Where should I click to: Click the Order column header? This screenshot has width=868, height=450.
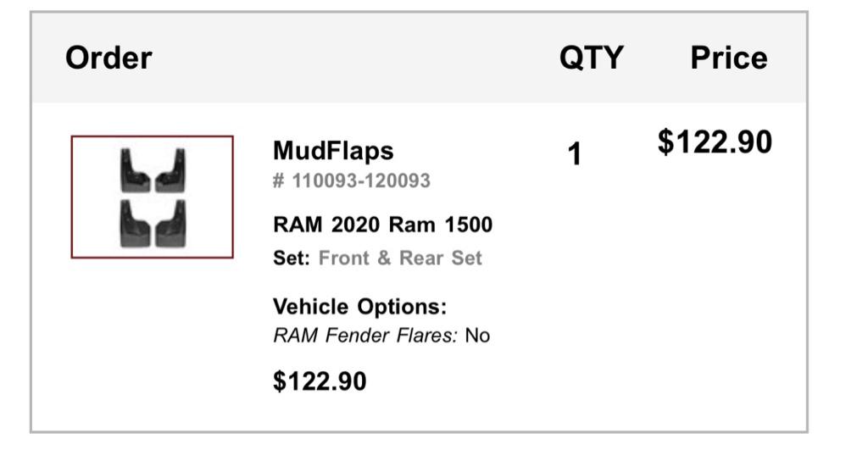[108, 58]
